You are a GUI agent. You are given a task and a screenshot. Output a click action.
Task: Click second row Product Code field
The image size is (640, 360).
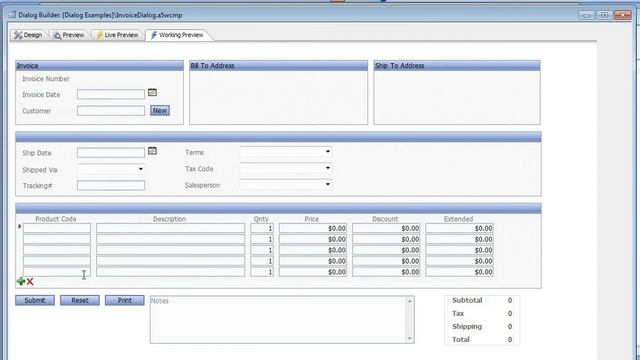(57, 239)
